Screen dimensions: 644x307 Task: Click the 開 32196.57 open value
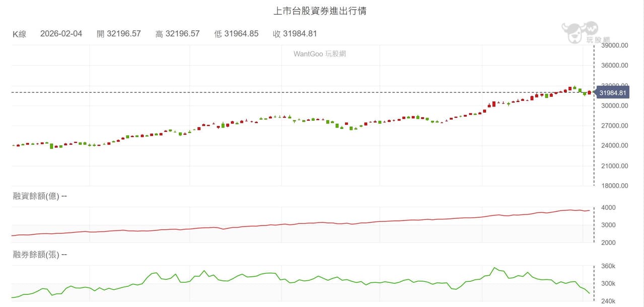(119, 34)
